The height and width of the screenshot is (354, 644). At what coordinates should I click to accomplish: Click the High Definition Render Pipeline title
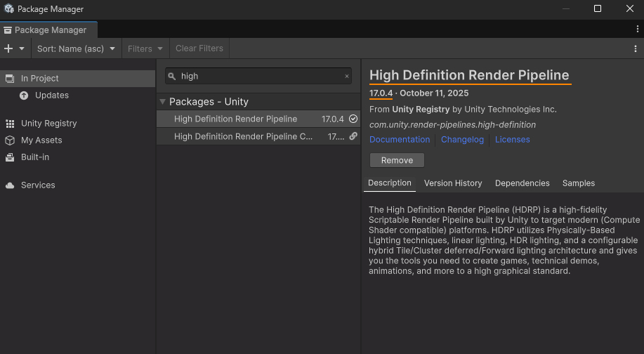[469, 75]
